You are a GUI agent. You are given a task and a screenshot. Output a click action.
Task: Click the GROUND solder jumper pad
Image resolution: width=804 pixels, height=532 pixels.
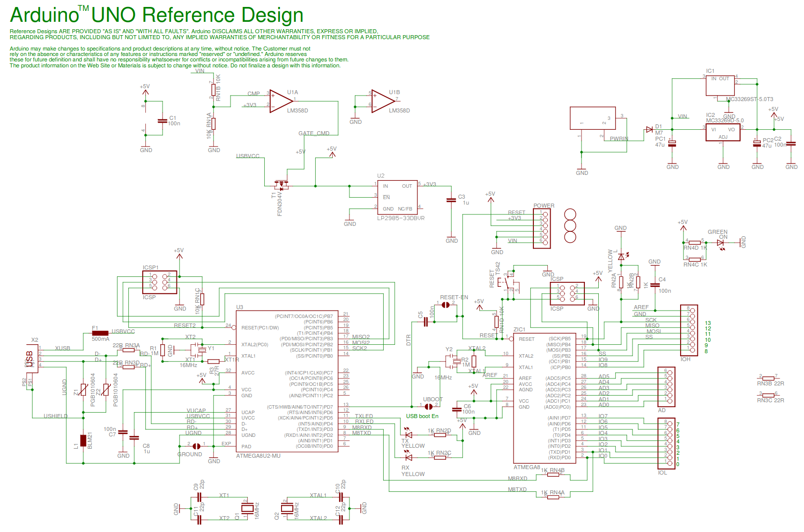pos(196,446)
